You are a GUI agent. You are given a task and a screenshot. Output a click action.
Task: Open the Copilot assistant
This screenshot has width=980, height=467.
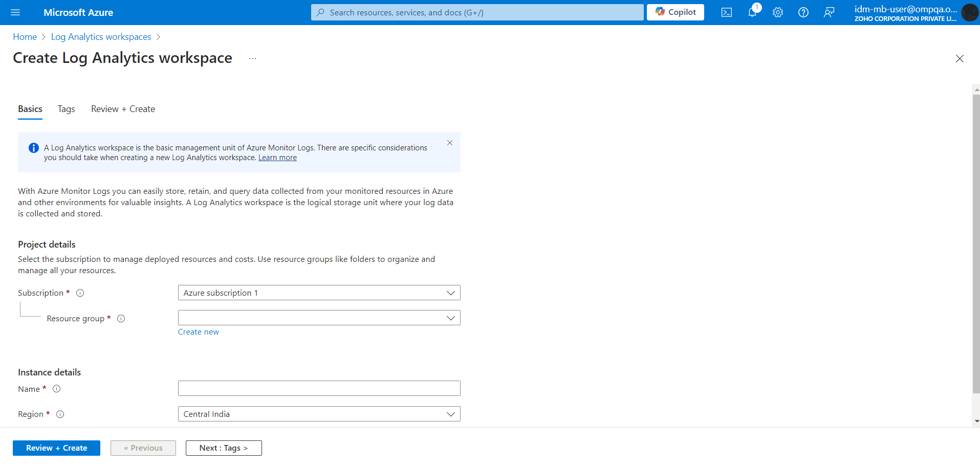click(675, 12)
